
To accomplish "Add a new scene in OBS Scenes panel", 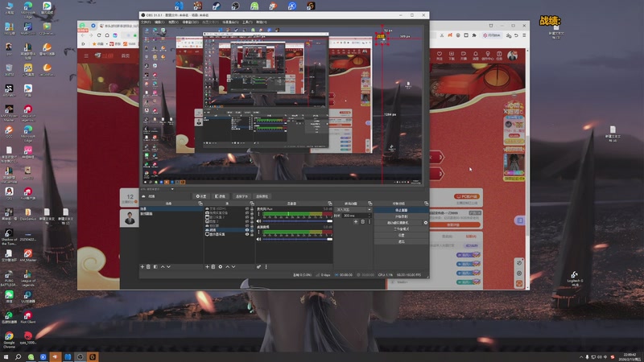I will pos(142,267).
